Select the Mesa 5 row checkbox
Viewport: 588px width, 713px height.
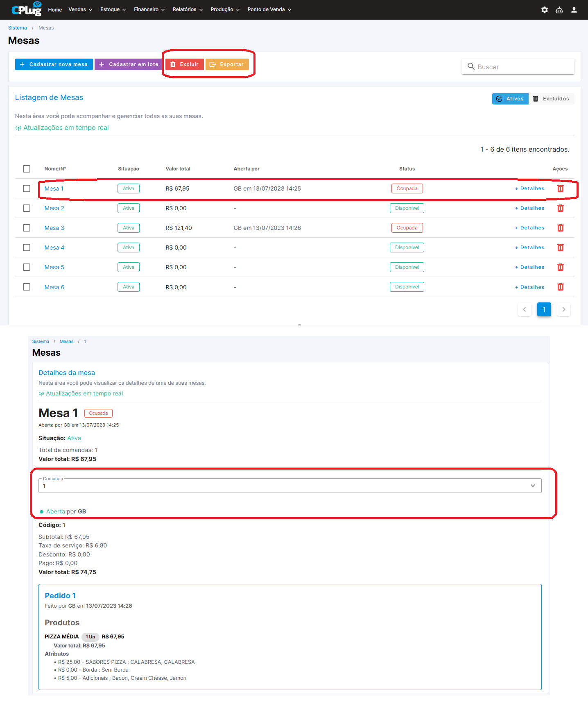27,267
